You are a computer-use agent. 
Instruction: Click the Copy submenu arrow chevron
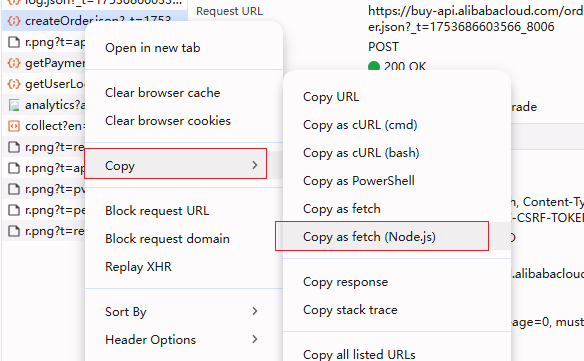(255, 165)
